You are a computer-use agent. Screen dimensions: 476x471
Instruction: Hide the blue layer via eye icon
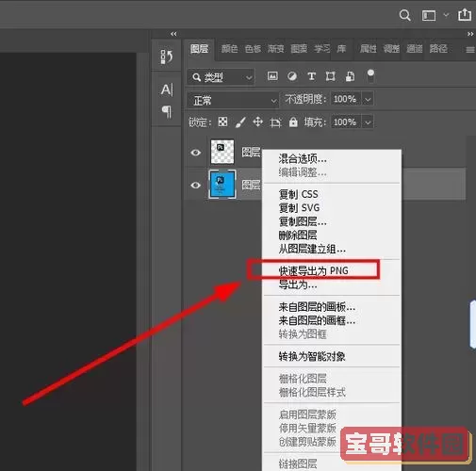click(196, 186)
